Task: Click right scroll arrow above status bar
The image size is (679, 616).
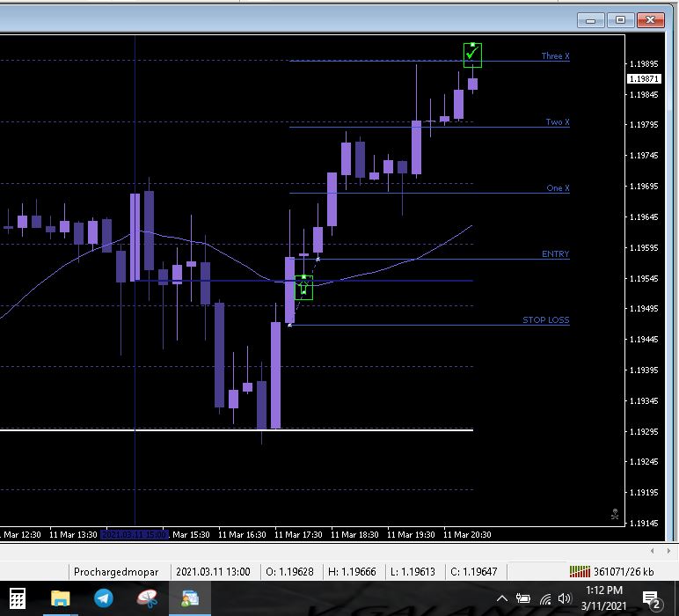Action: coord(669,551)
